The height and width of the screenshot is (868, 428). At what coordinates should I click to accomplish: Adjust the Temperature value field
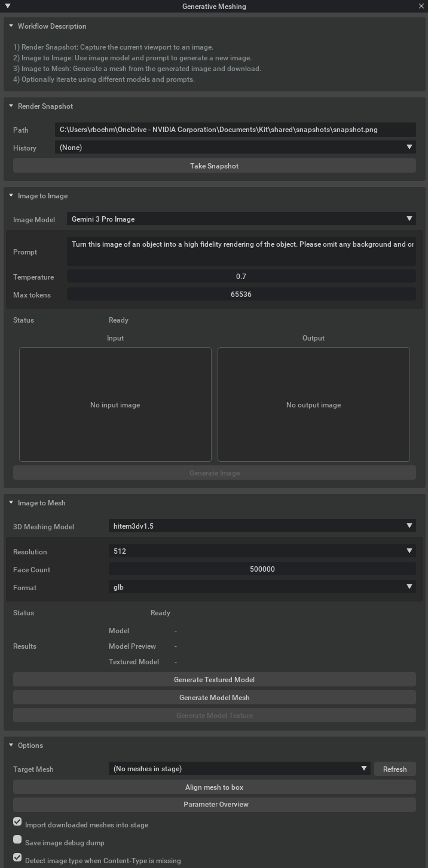pos(241,277)
